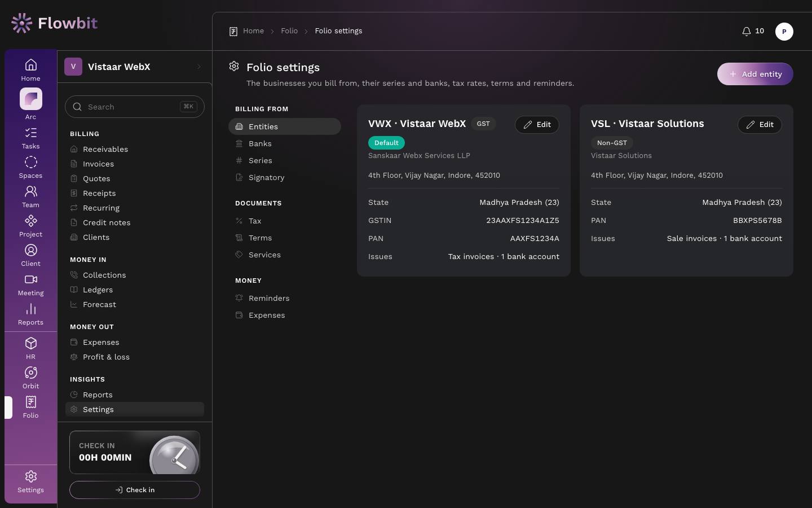Click the Flowbit logo
Image resolution: width=812 pixels, height=508 pixels.
54,23
